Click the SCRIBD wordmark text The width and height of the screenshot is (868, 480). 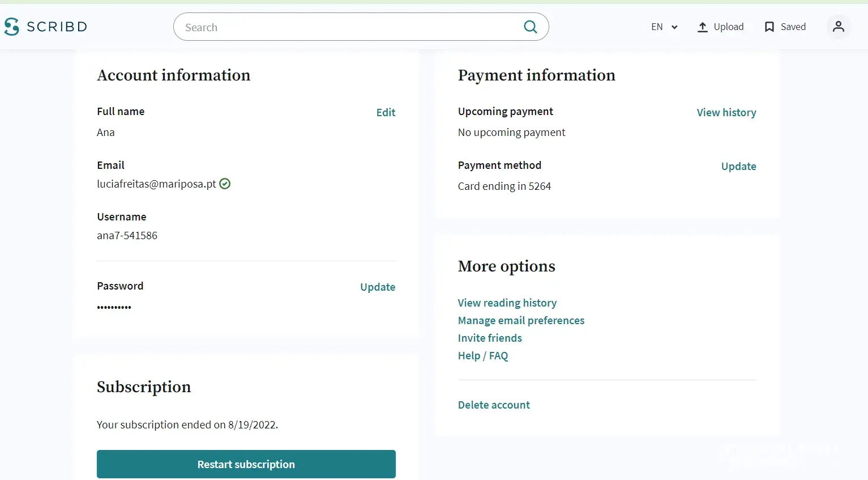tap(57, 27)
